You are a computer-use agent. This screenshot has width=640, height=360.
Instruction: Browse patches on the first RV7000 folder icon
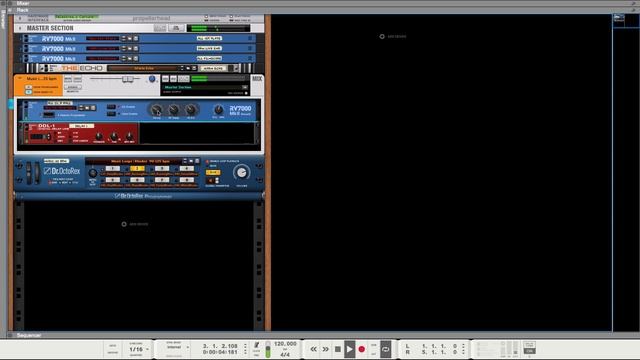click(130, 38)
